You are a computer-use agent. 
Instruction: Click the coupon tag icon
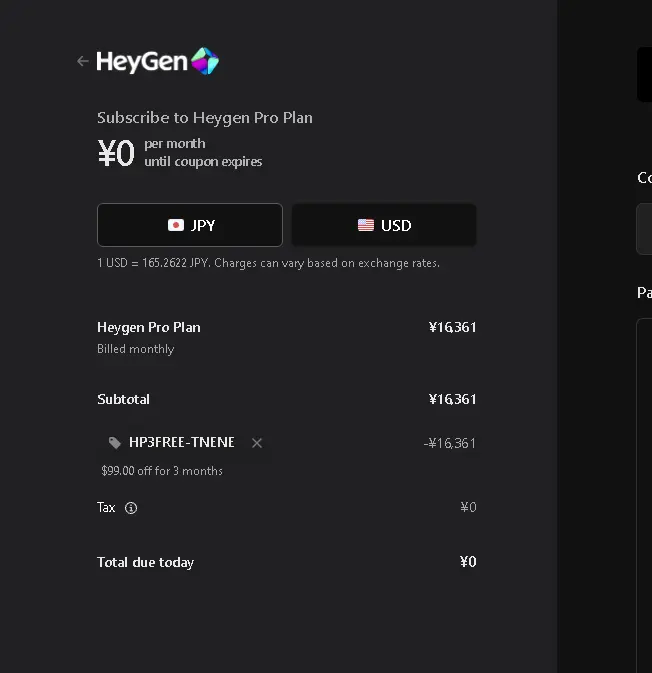(115, 443)
